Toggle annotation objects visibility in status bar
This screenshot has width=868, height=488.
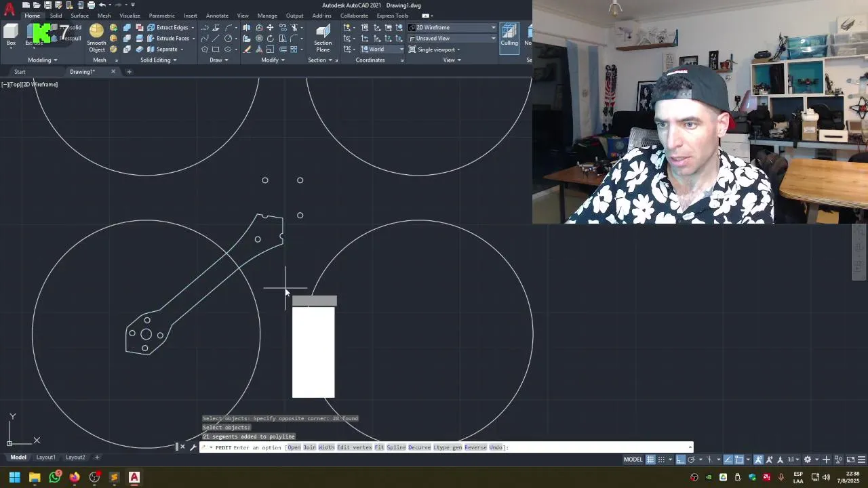pos(759,460)
